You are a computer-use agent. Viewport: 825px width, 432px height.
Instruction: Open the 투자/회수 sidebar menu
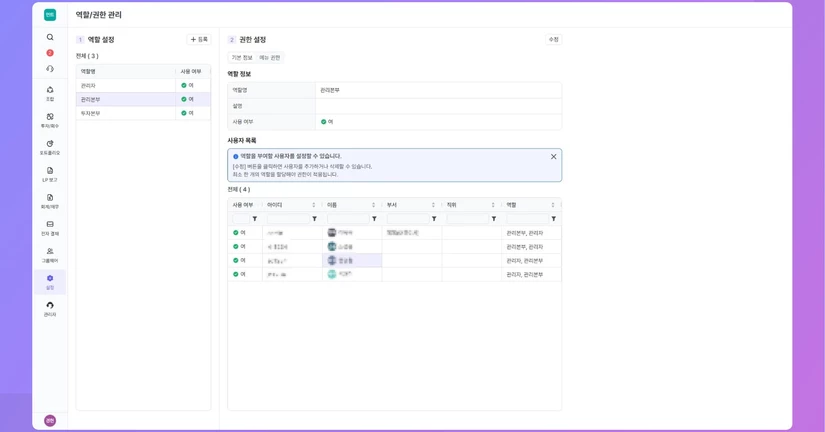(50, 120)
